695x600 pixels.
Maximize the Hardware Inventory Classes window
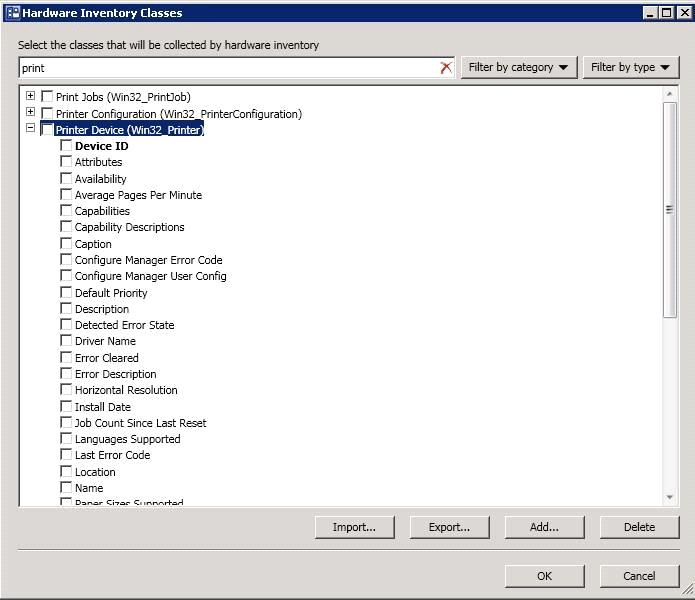[667, 13]
